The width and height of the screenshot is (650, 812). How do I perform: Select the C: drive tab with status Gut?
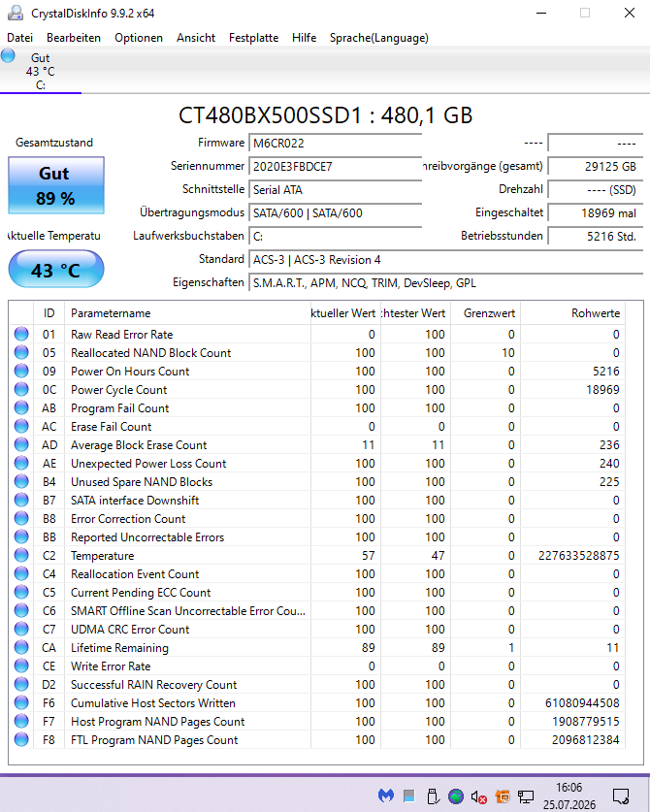coord(41,71)
